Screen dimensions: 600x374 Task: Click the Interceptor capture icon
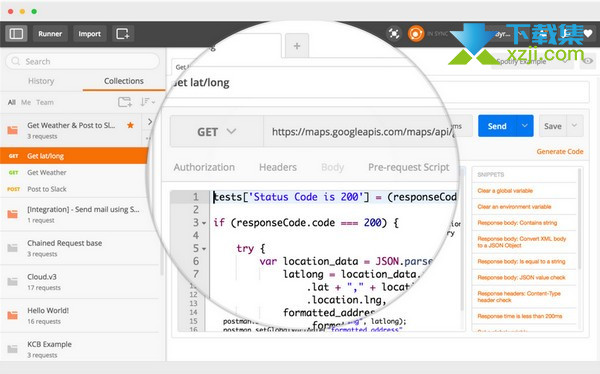(394, 34)
